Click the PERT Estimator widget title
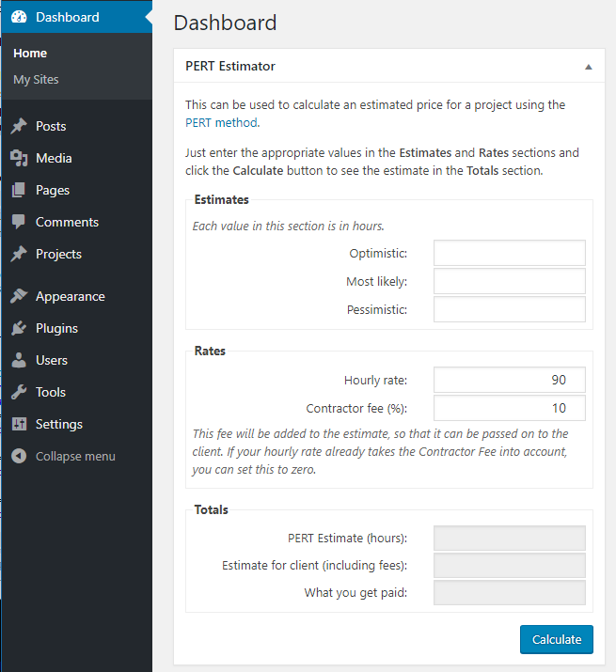 pyautogui.click(x=230, y=67)
